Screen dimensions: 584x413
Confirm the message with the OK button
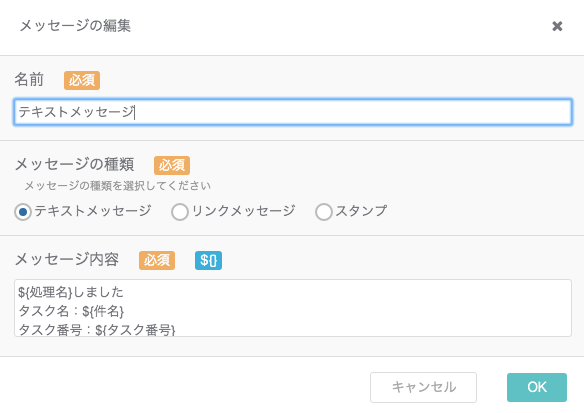[537, 387]
